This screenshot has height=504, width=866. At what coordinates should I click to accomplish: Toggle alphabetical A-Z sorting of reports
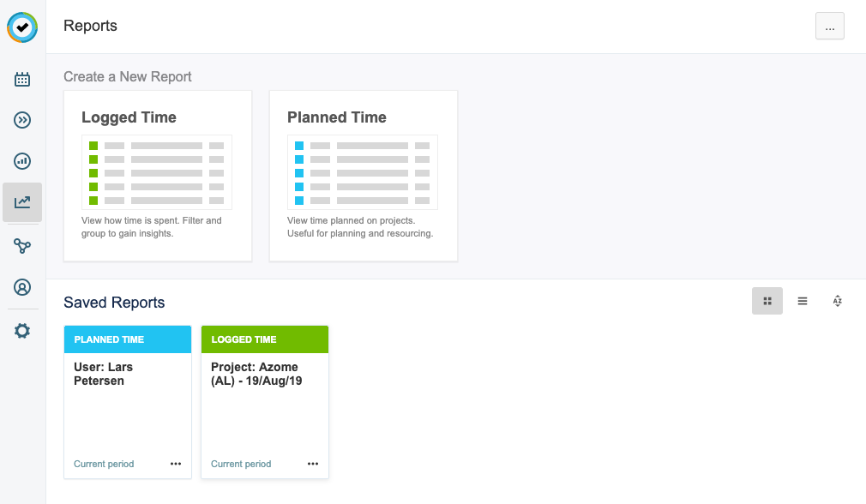(837, 301)
